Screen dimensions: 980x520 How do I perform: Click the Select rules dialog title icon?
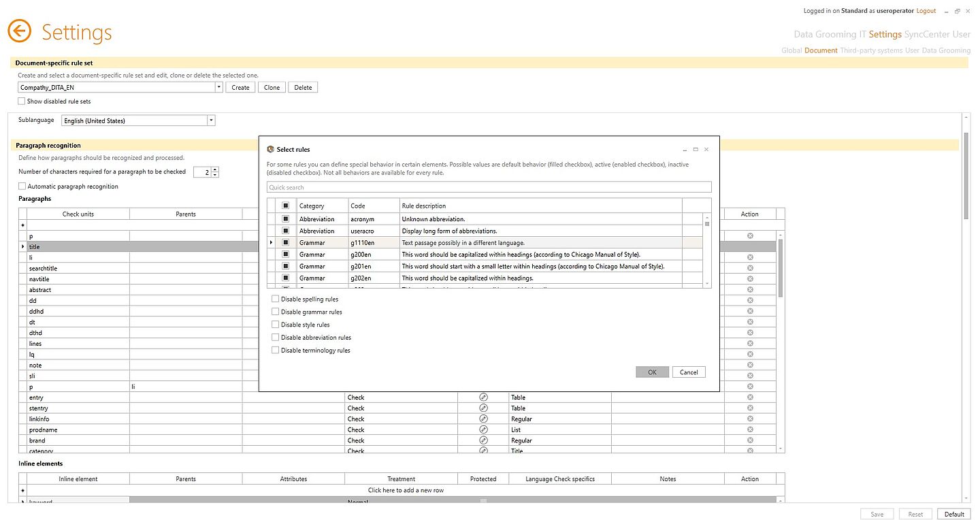click(x=270, y=149)
